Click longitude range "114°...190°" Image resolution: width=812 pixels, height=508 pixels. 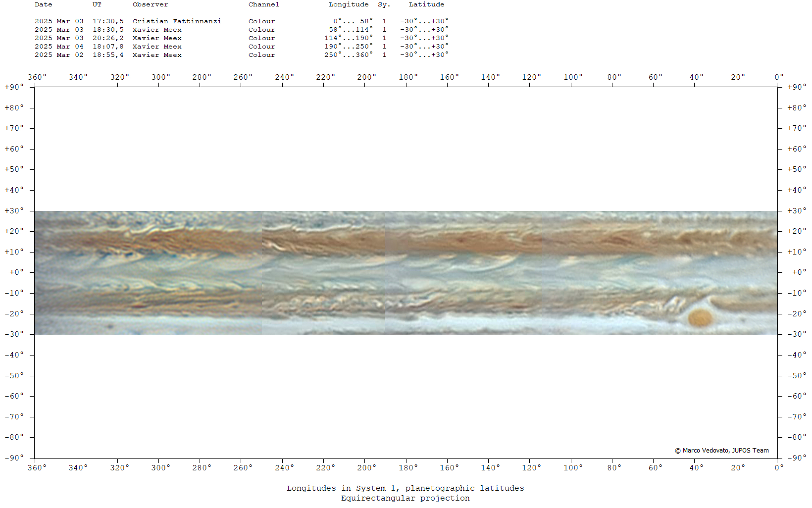pos(349,38)
